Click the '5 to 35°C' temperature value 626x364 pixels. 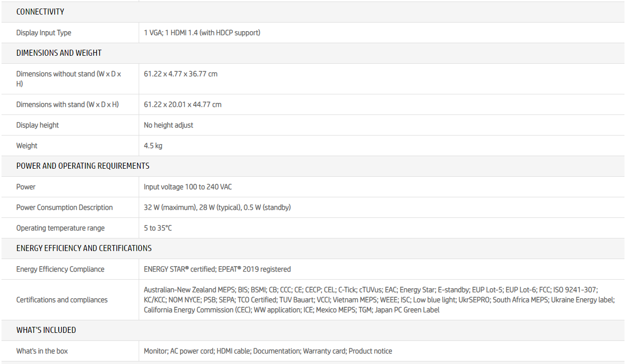[x=158, y=228]
